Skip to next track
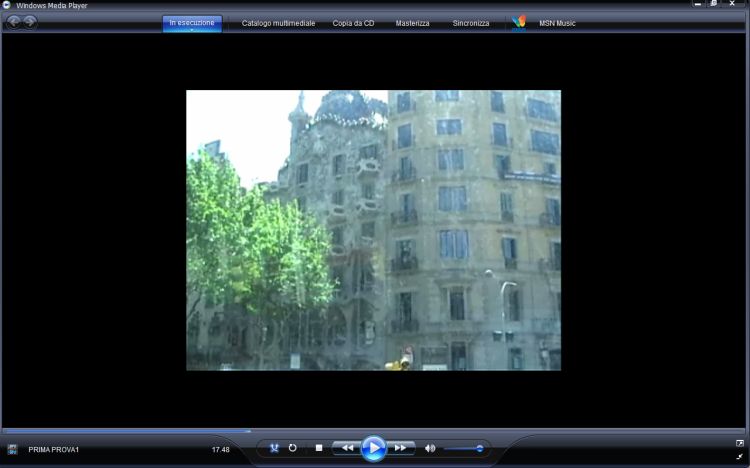 click(x=400, y=448)
